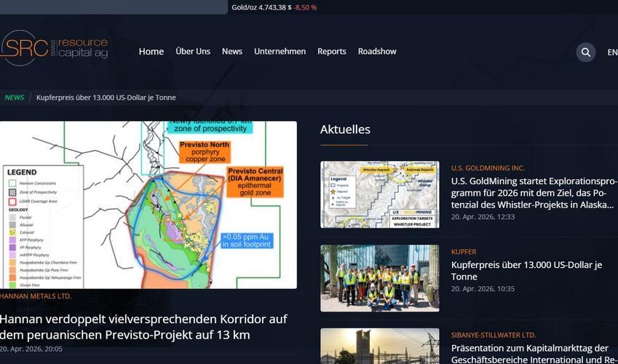Click the featured date 20. Apr. 2026, 20:05

point(31,349)
